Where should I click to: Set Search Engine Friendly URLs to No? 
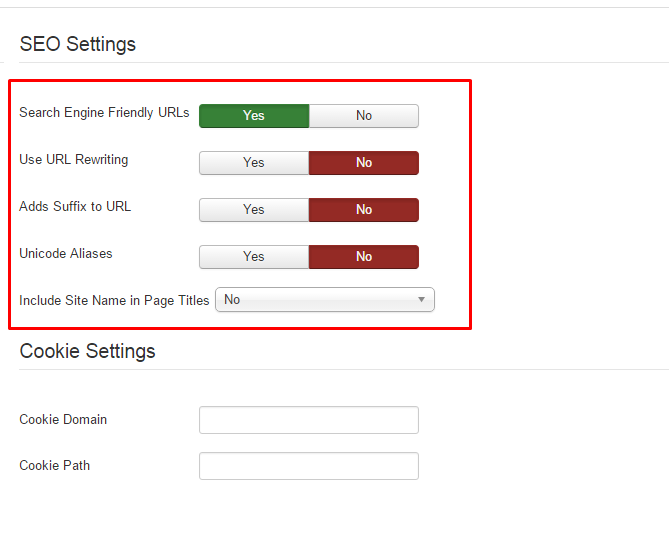tap(364, 116)
